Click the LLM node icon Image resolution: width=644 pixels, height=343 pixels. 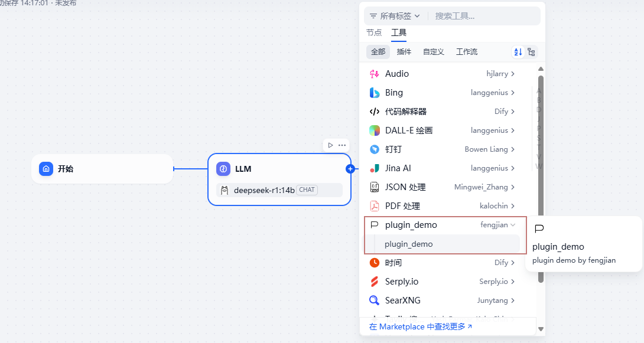(223, 169)
